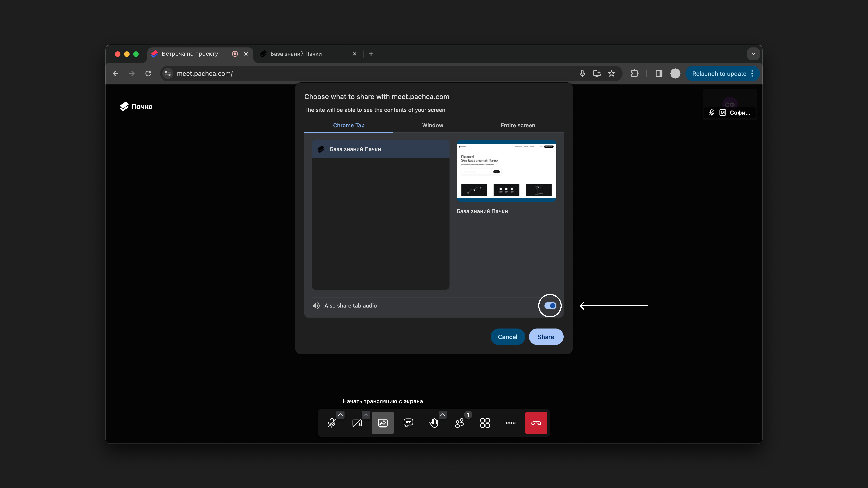Switch to the Window tab in share dialog

pyautogui.click(x=433, y=125)
